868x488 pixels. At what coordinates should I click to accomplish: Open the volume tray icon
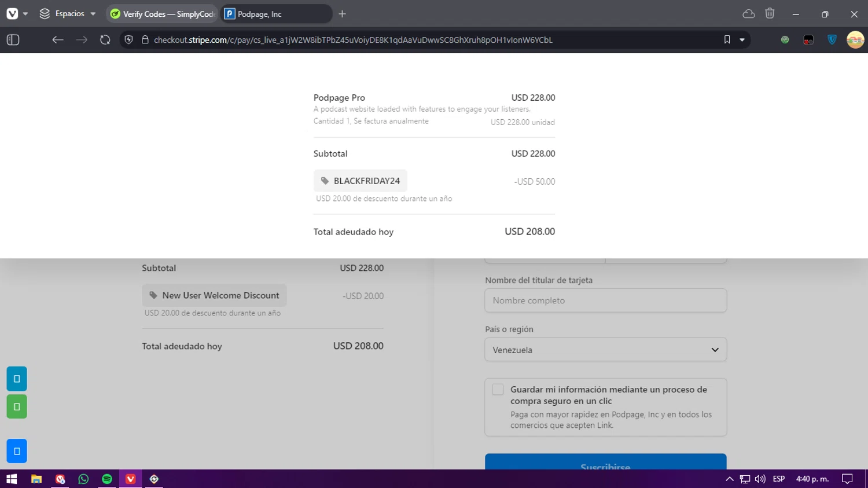tap(760, 479)
